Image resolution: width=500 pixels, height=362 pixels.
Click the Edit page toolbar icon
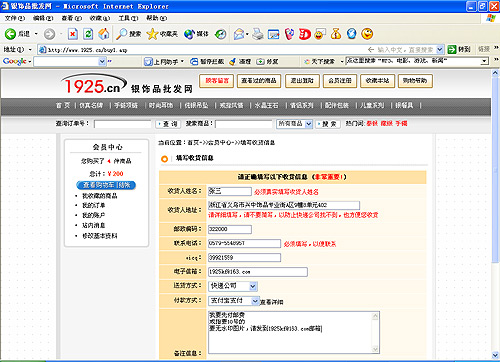[x=274, y=34]
